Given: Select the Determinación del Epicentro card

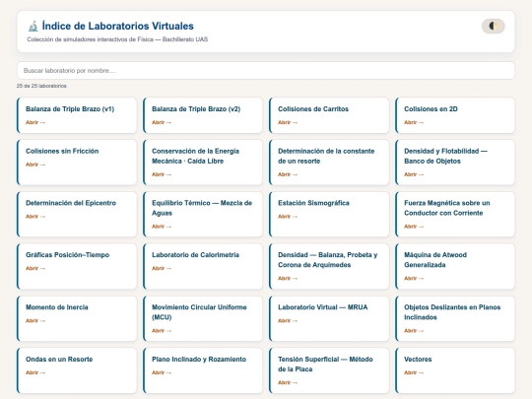Looking at the screenshot, I should (x=77, y=214).
